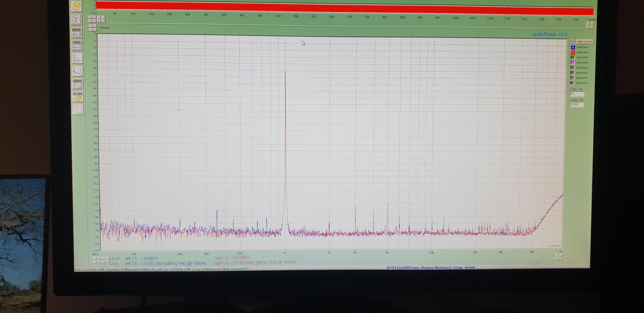This screenshot has height=313, width=644.
Task: Click the Speakers USBStreamer output status entry
Action: [135, 270]
